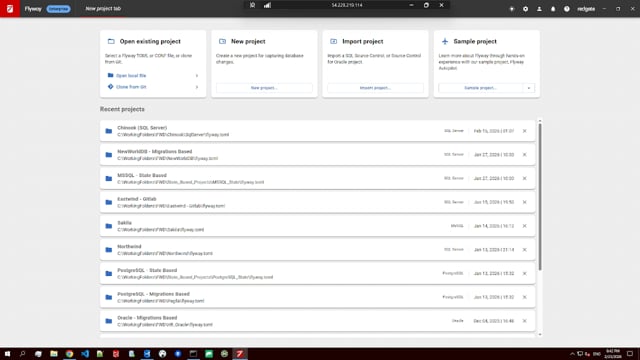Open Visual Studio Code from taskbar
The height and width of the screenshot is (360, 640).
click(84, 354)
